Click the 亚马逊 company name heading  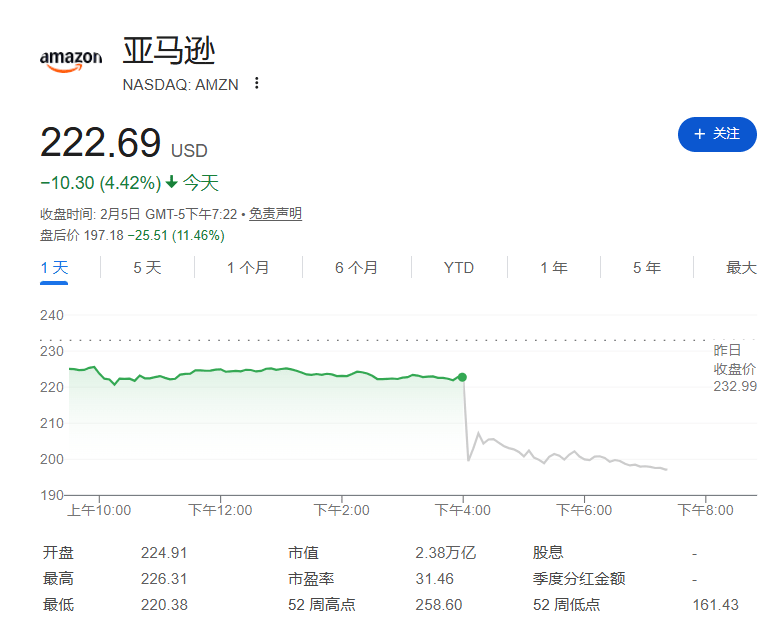point(168,51)
